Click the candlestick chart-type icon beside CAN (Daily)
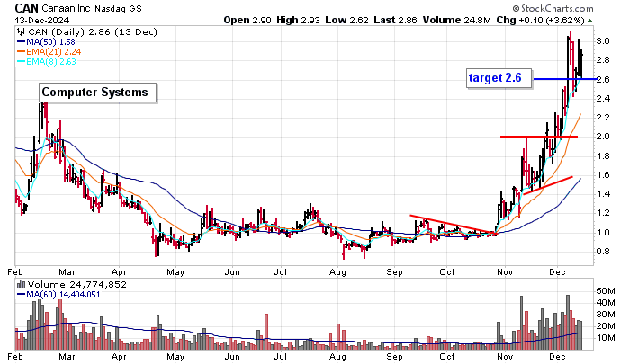 point(20,31)
